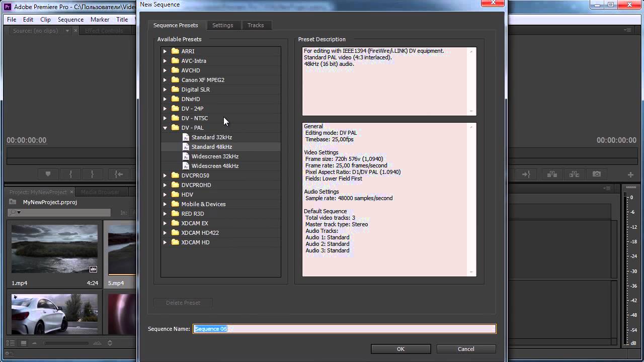Click the parent bin folder icon beside MyNewProject.prproj
The image size is (644, 362).
13,202
